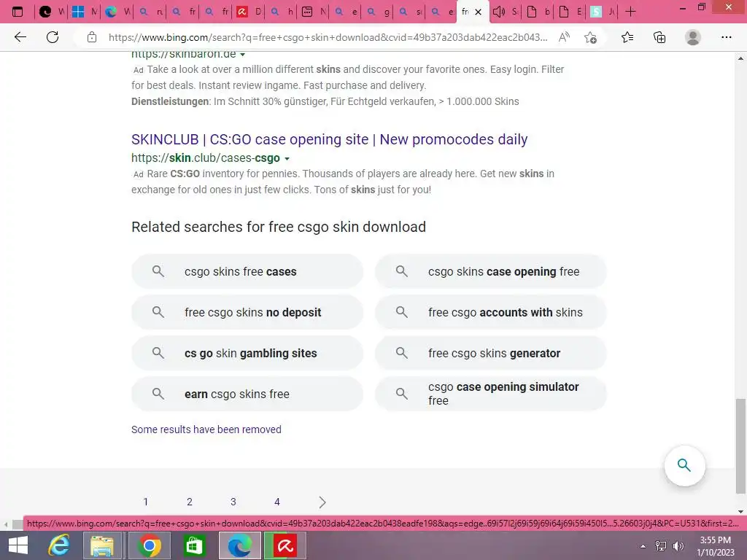Viewport: 747px width, 560px height.
Task: Open network status tray icon
Action: [x=661, y=546]
